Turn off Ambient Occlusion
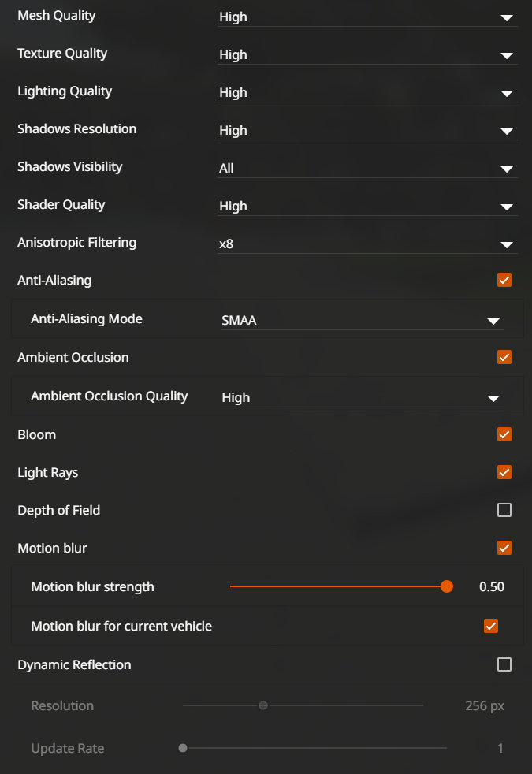This screenshot has width=532, height=774. point(504,357)
